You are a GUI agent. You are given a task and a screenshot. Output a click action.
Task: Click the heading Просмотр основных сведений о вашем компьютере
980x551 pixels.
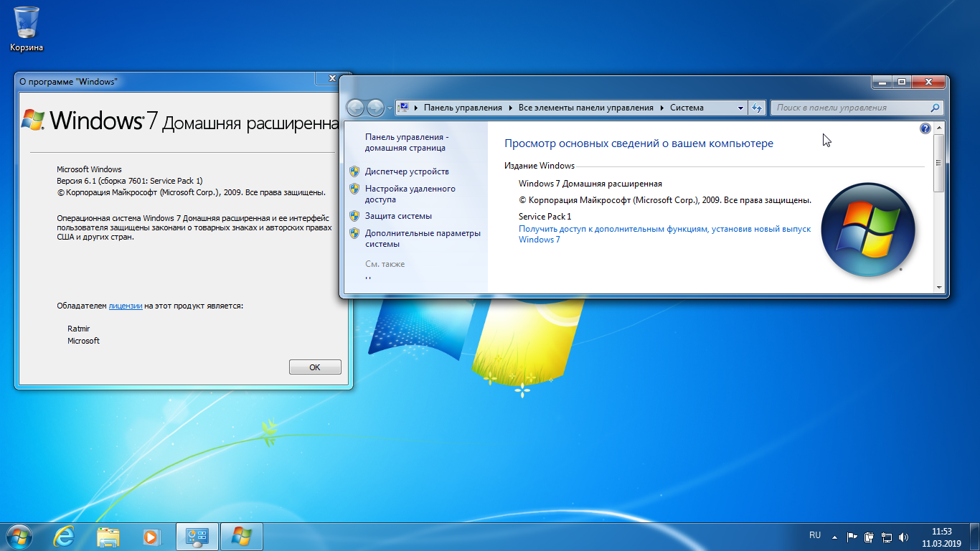pos(639,143)
